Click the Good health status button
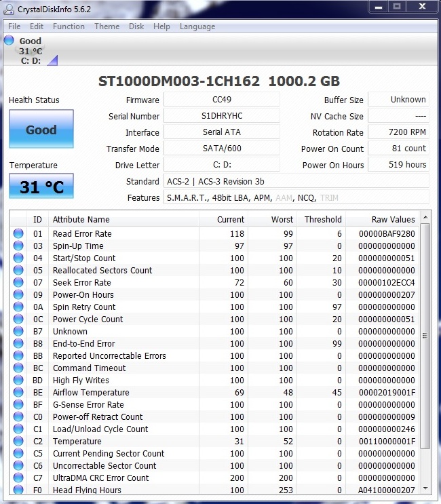Image resolution: width=441 pixels, height=504 pixels. tap(41, 129)
